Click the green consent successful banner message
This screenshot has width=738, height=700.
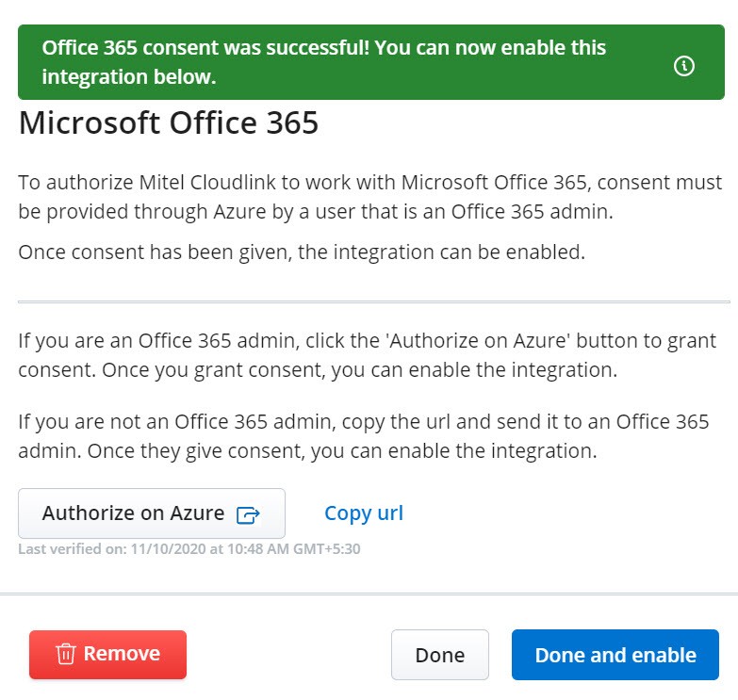tap(324, 62)
